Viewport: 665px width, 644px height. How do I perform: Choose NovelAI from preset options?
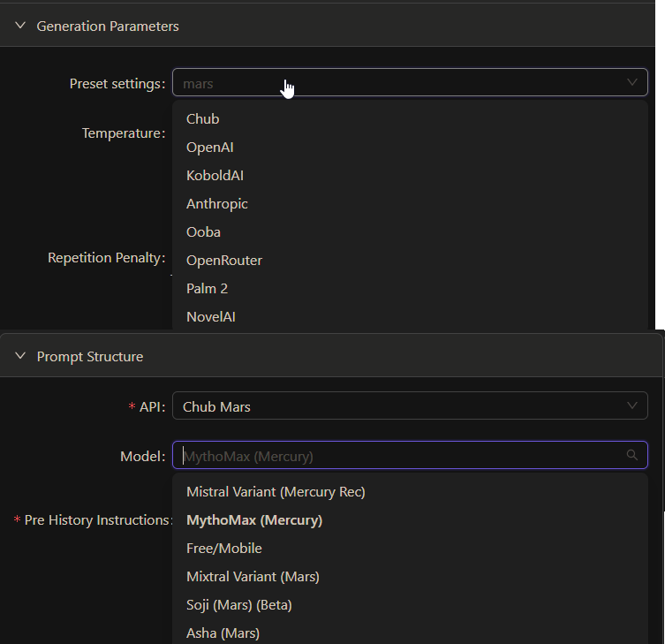tap(211, 317)
